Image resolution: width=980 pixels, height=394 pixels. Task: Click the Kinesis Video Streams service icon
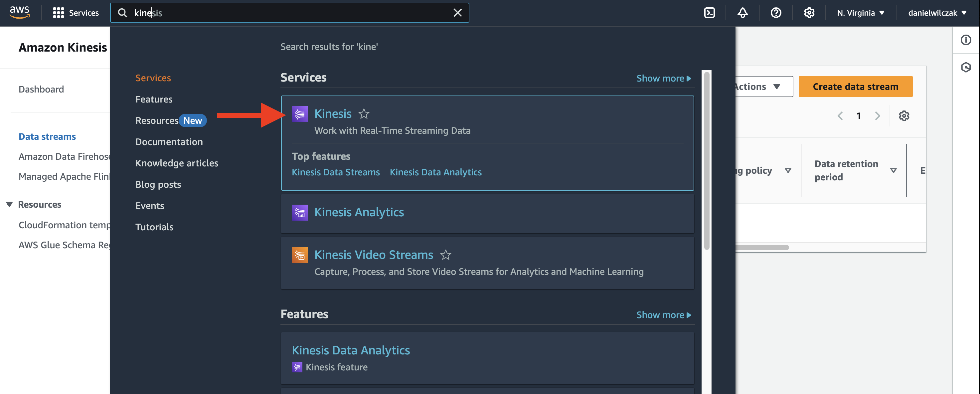click(x=299, y=255)
